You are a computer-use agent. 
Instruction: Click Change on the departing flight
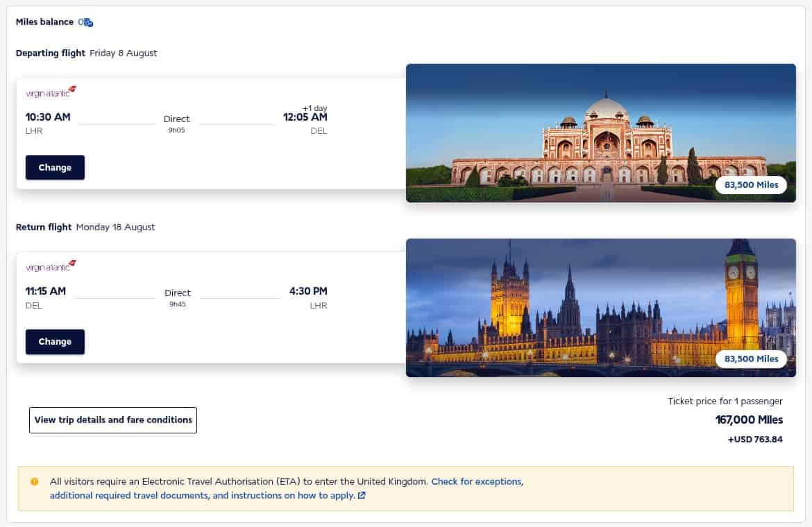pyautogui.click(x=55, y=167)
